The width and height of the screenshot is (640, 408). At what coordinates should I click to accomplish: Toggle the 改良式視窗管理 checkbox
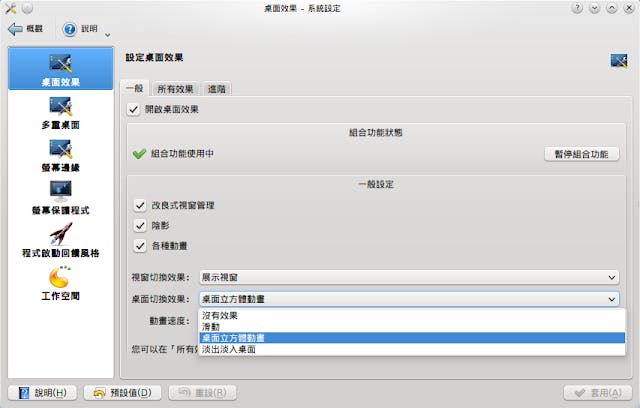pos(140,205)
